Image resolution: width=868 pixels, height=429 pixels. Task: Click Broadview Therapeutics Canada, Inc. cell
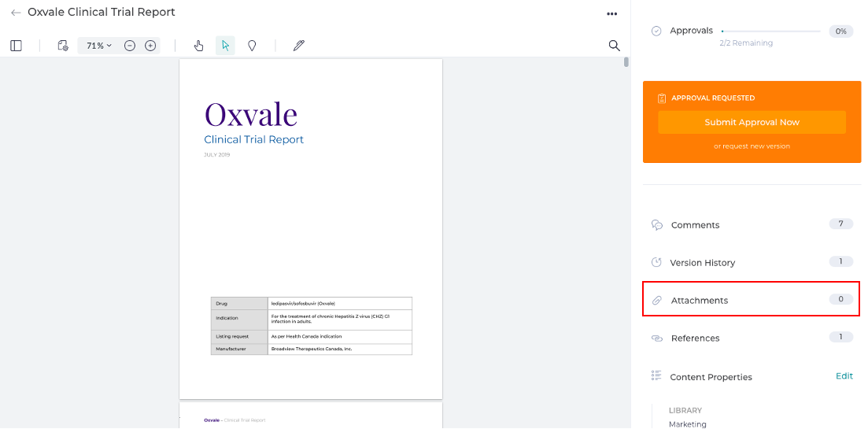pos(340,349)
